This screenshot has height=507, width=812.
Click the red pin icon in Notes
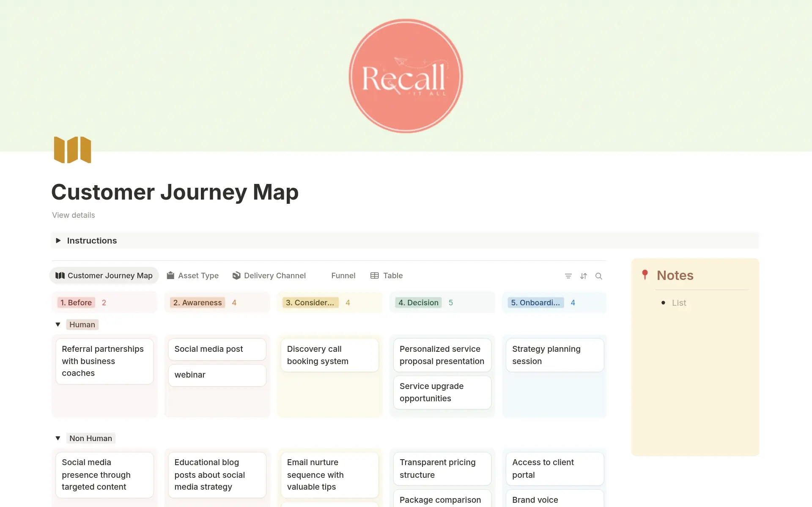click(645, 274)
